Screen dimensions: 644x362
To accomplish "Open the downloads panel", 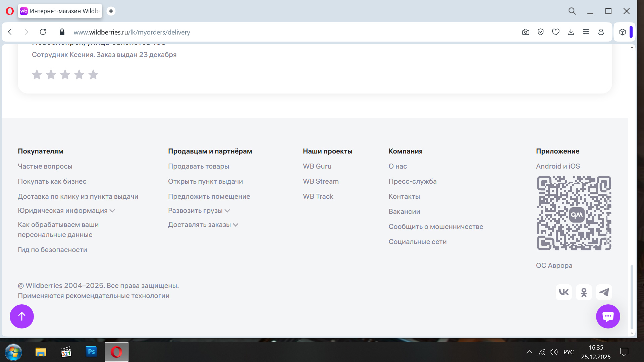I will [571, 32].
